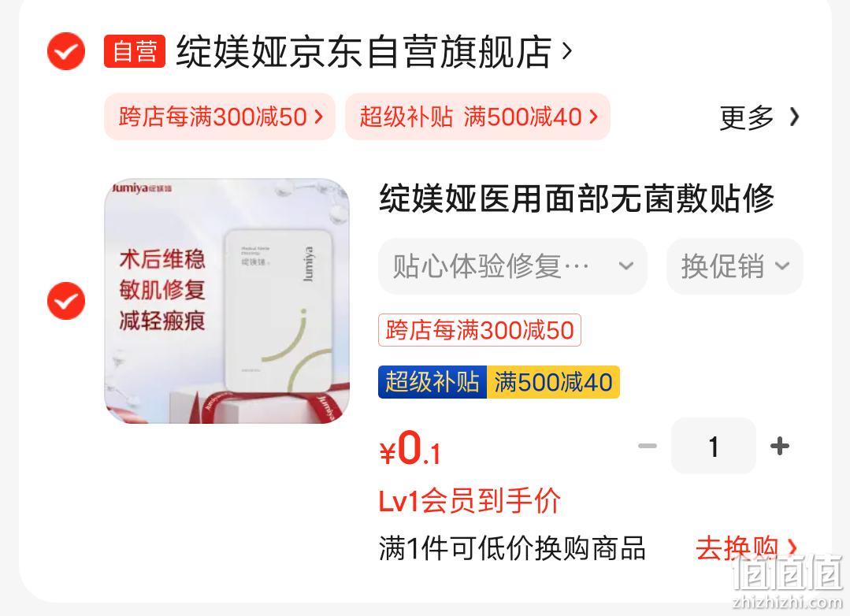Open the 贴心体验修复 specification dropdown
This screenshot has height=616, width=850.
coord(513,266)
